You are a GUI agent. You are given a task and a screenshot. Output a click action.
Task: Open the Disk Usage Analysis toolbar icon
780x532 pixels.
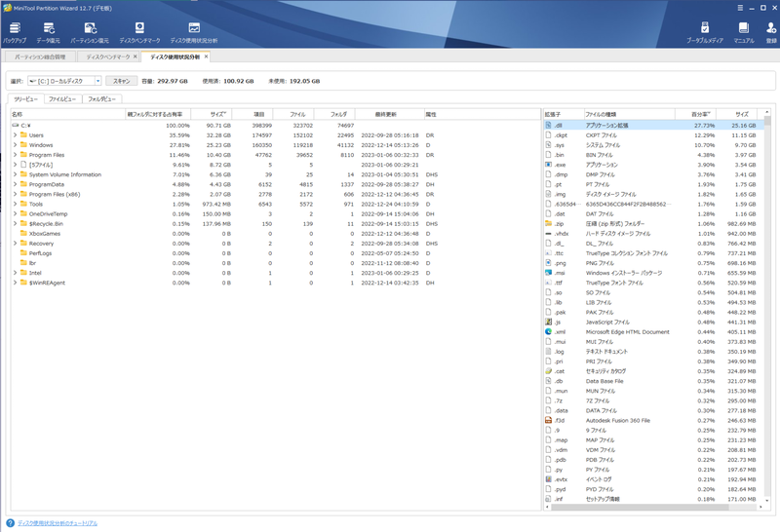tap(194, 28)
